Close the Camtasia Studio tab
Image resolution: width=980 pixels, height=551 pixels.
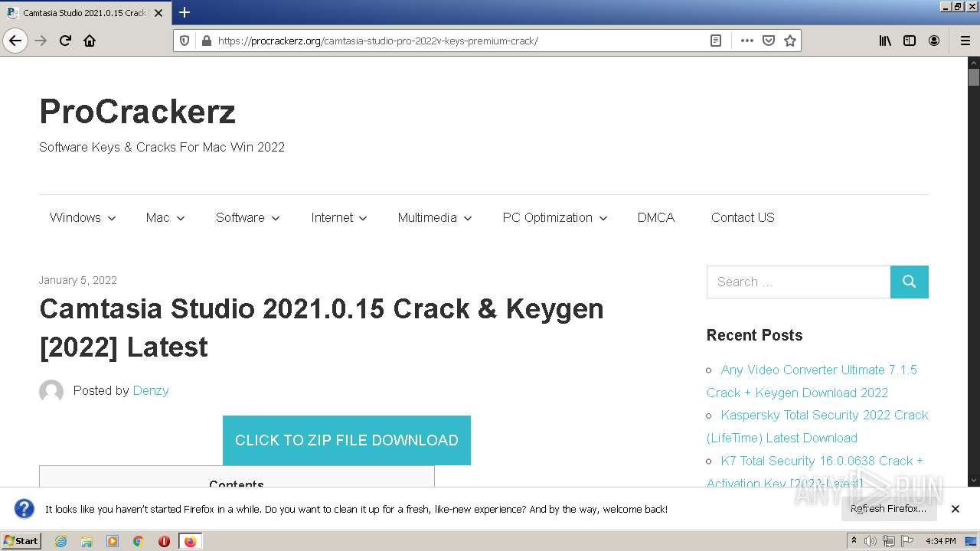(x=158, y=13)
